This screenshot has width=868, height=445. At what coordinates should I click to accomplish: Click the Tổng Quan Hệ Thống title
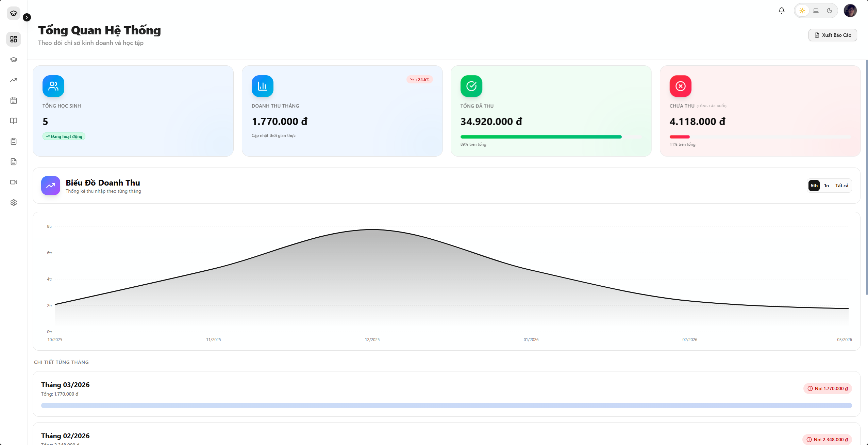point(99,30)
